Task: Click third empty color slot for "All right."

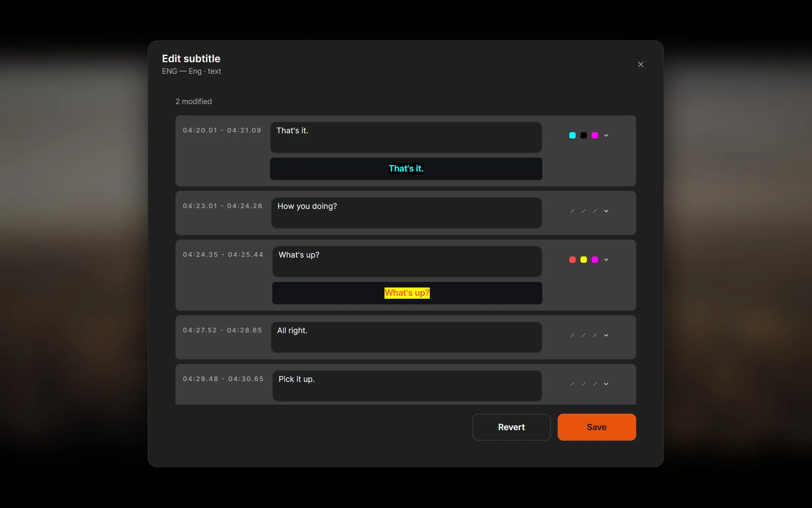Action: coord(595,335)
